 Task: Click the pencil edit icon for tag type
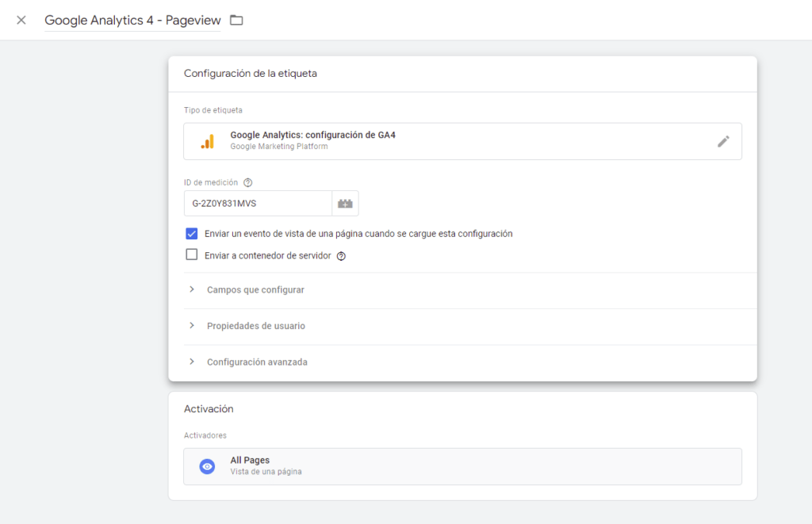click(x=723, y=141)
